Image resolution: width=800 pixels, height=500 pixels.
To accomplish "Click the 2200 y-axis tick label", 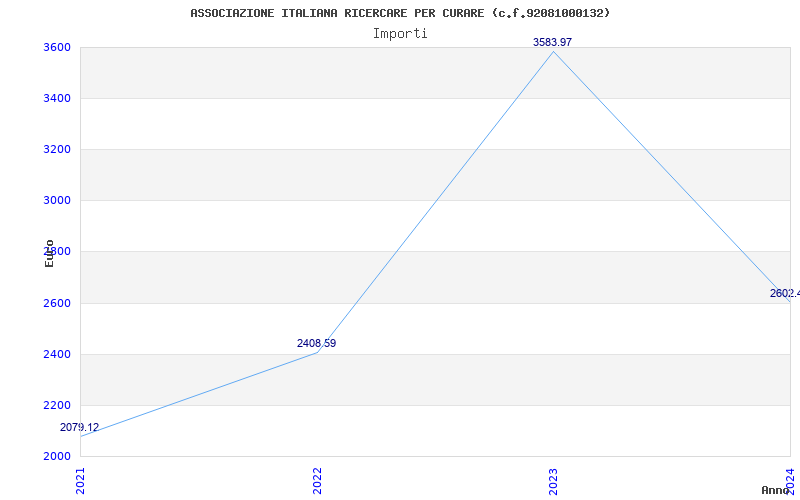I will point(56,406).
